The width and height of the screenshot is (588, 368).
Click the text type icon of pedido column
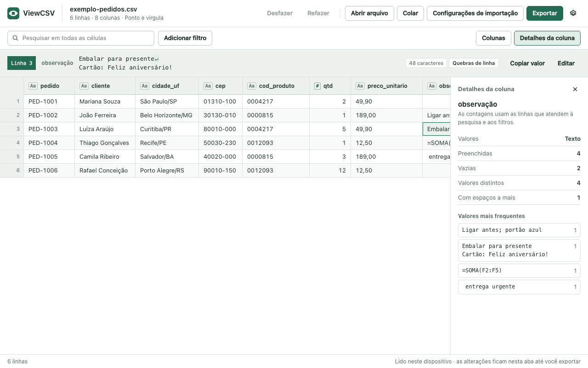(x=33, y=86)
